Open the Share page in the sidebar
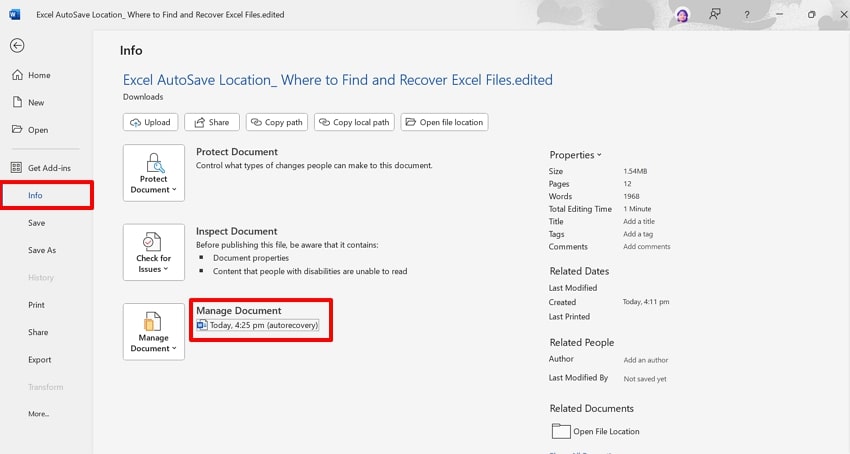 (38, 332)
